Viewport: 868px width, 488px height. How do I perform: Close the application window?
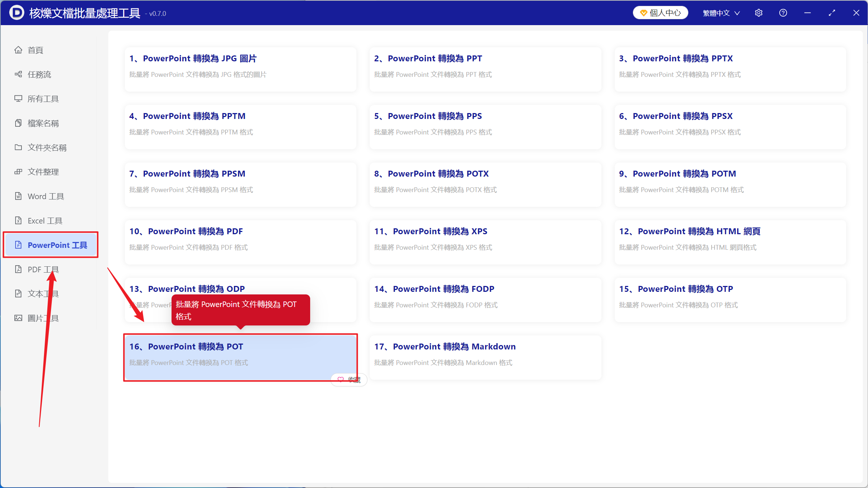[856, 13]
